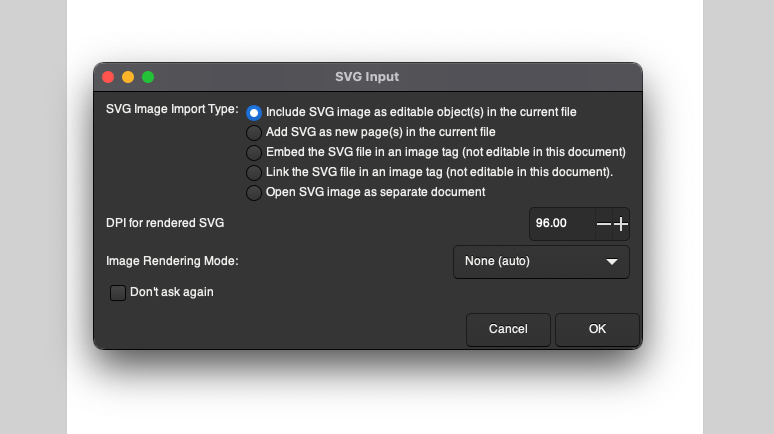Minimize the dialog using the yellow button
Screen dimensions: 774x434
128,77
